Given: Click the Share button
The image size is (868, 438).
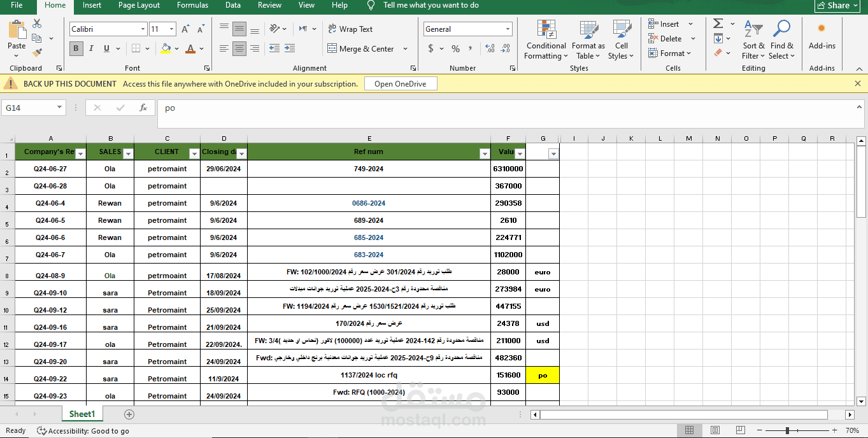Looking at the screenshot, I should pyautogui.click(x=837, y=5).
